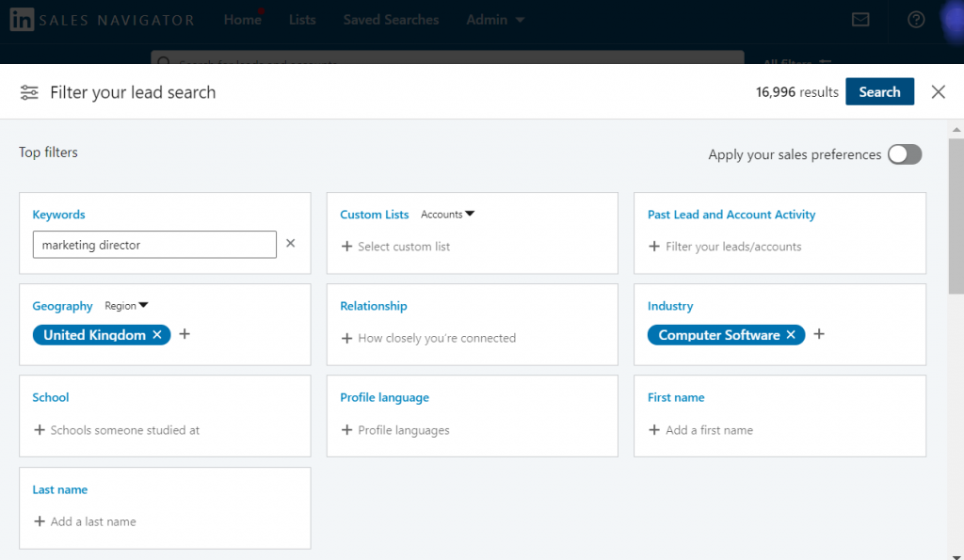Screen dimensions: 964x560
Task: Click the Select custom list text
Action: coord(404,247)
